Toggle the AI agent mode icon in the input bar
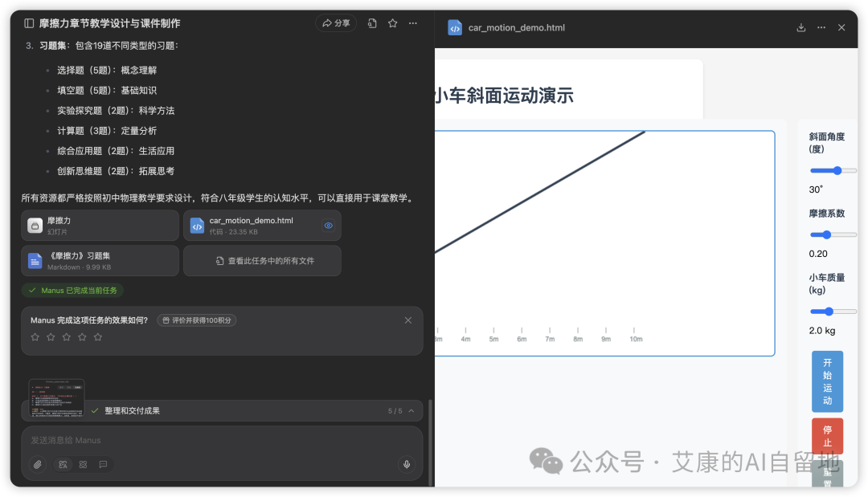The image size is (868, 497). (x=63, y=464)
